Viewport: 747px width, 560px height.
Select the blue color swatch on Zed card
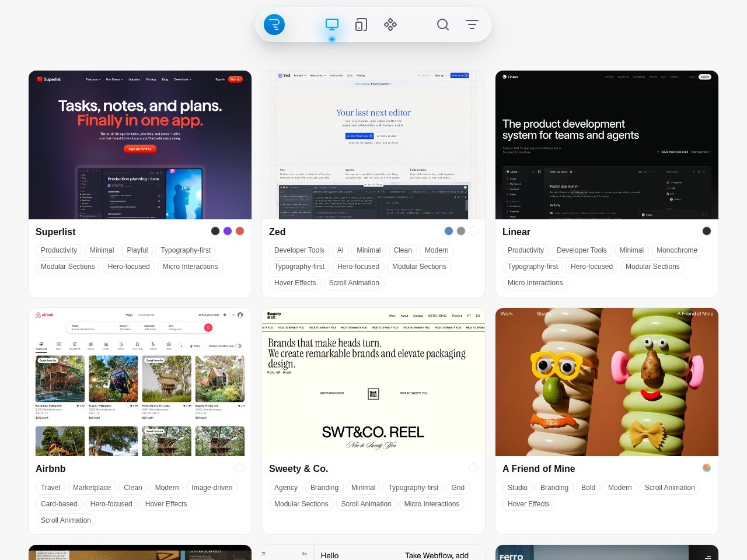click(x=449, y=231)
